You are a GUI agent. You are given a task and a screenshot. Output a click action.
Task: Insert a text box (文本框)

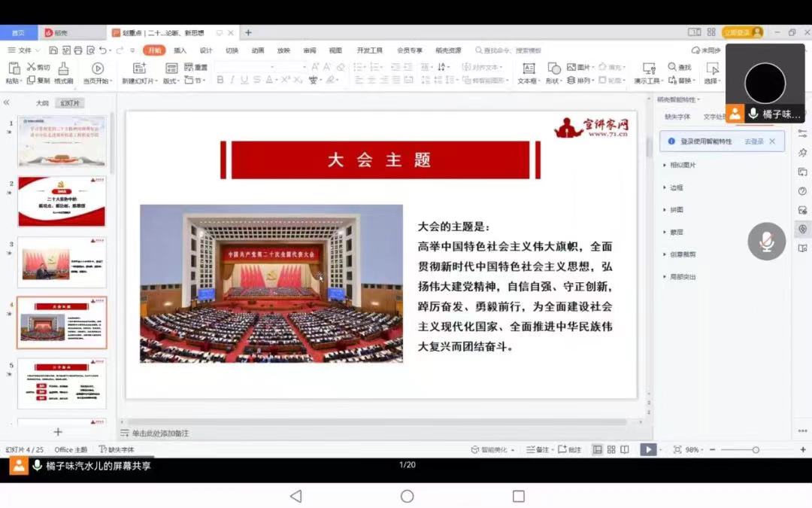pyautogui.click(x=528, y=69)
